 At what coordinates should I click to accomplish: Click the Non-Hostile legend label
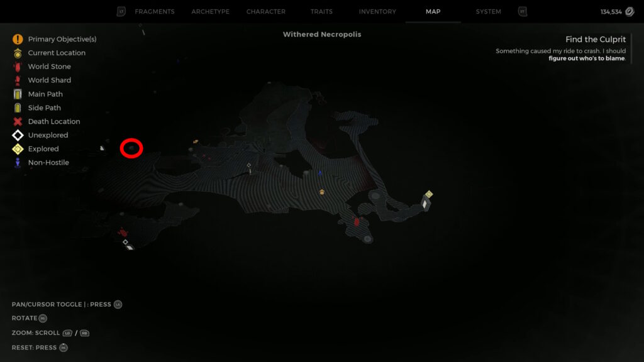click(x=48, y=163)
